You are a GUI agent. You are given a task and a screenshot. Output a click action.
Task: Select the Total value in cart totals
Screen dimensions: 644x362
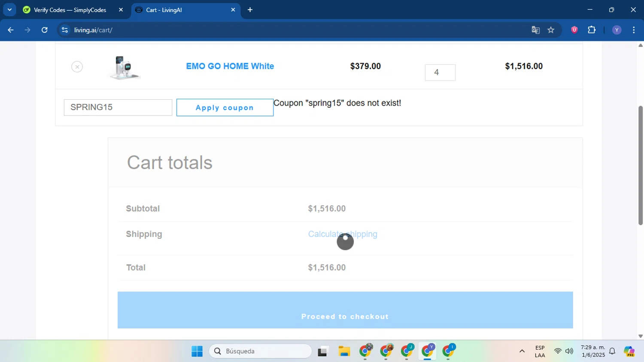327,268
